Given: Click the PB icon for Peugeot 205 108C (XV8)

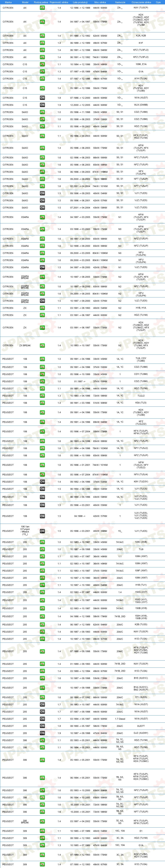Looking at the screenshot, I should click(x=42, y=542).
